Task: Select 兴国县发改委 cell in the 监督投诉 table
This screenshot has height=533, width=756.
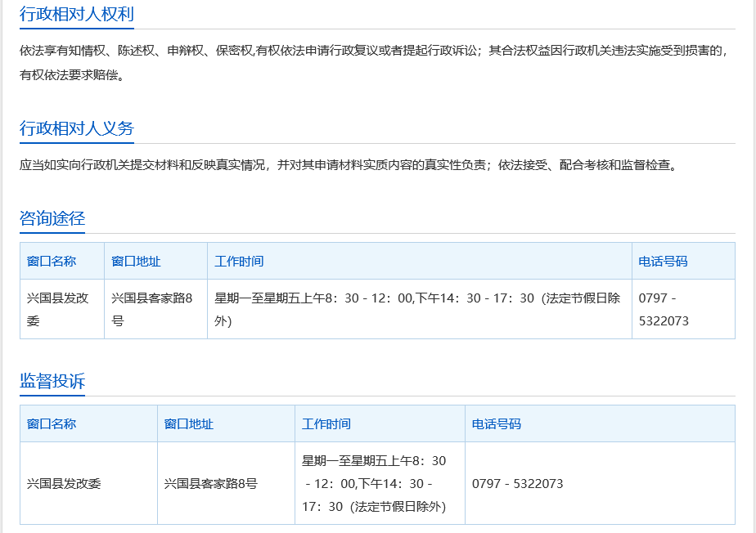Action: tap(64, 483)
